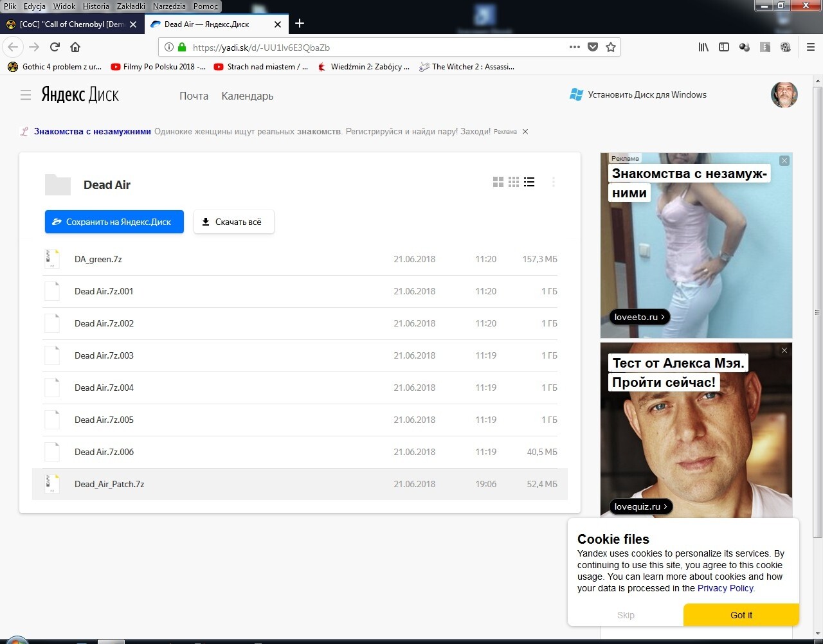Open the Firefox library icon
823x644 pixels.
[x=703, y=47]
